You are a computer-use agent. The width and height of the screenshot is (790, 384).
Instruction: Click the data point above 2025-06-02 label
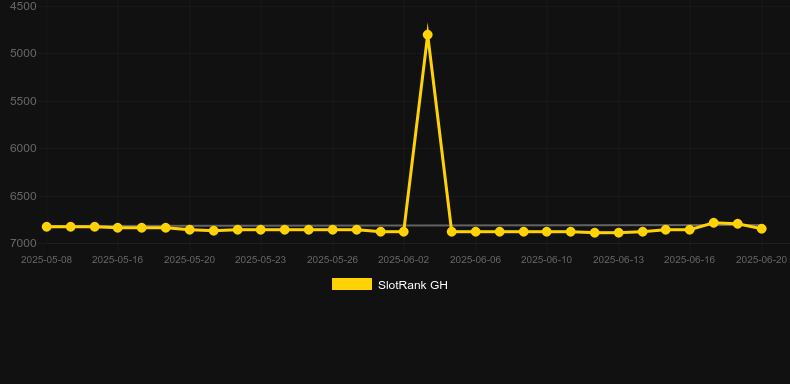[x=404, y=232]
